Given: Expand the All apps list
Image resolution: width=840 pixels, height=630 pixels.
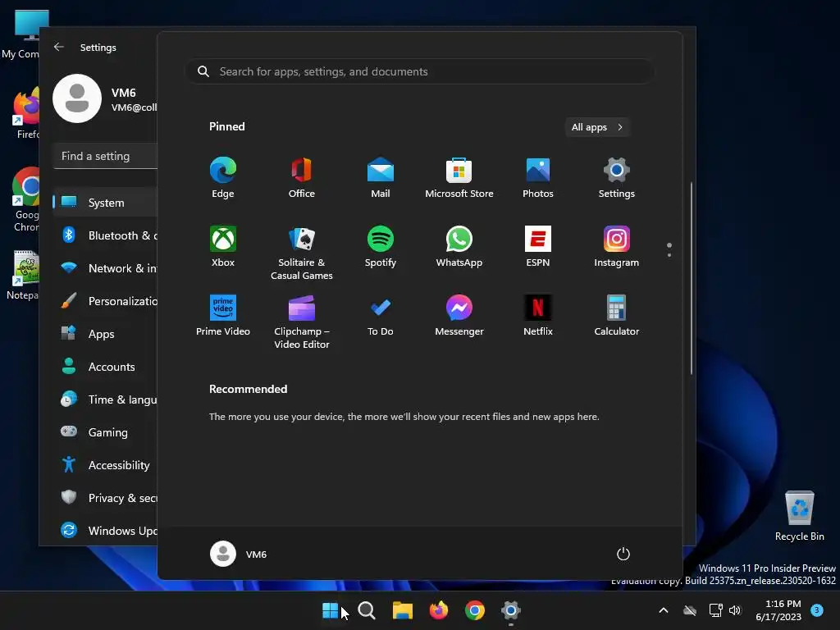Looking at the screenshot, I should 597,127.
